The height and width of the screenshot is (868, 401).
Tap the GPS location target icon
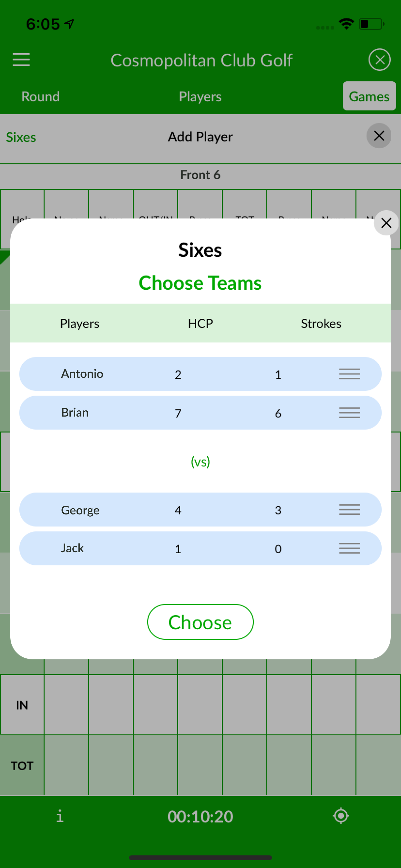(341, 816)
